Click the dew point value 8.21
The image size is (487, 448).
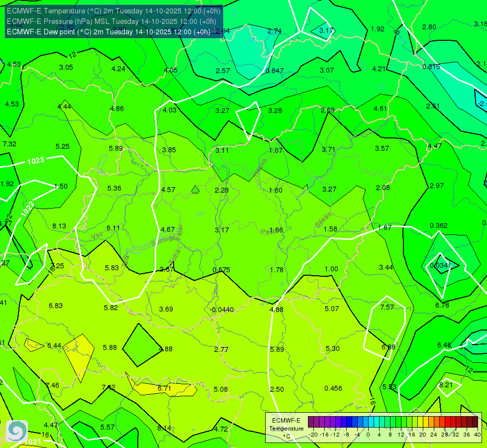click(446, 385)
